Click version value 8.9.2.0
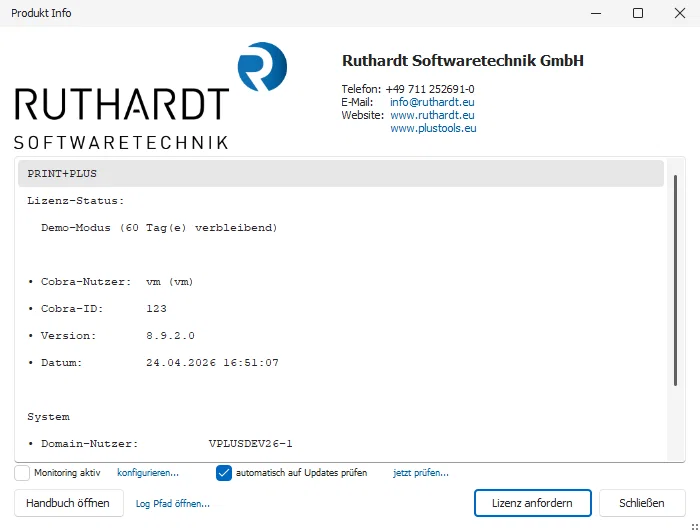 point(170,336)
